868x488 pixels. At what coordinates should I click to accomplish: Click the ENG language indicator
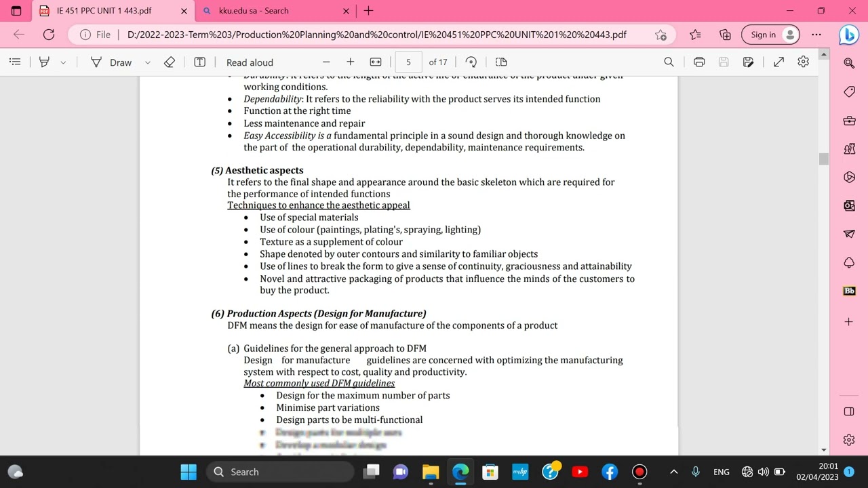pos(722,472)
